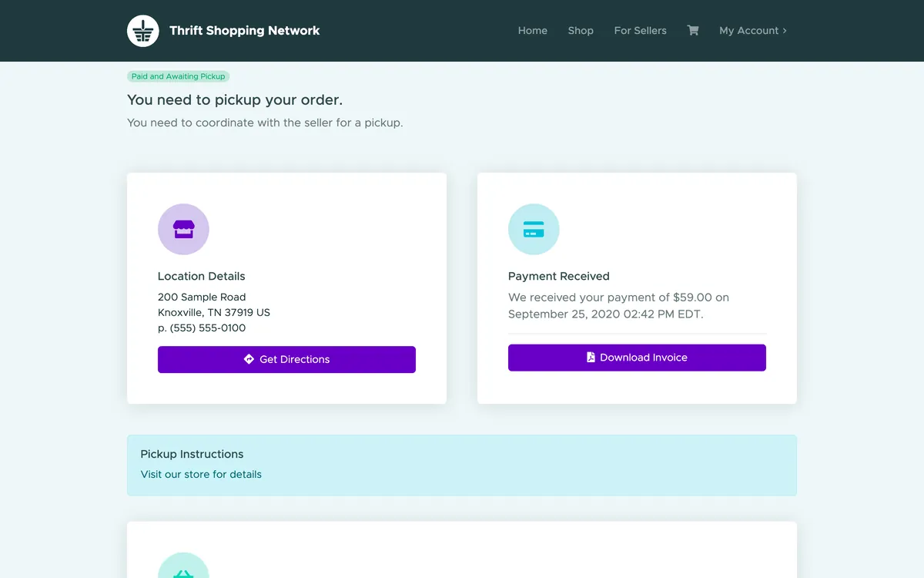
Task: Click the Location Details heading
Action: point(202,276)
